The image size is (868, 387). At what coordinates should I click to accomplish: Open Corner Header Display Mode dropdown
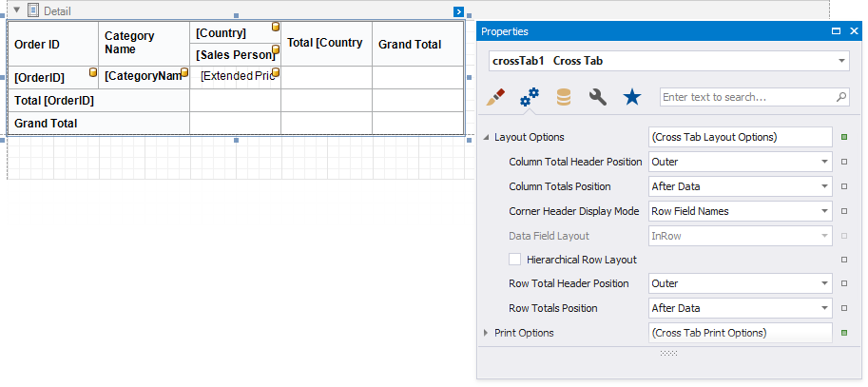[823, 211]
